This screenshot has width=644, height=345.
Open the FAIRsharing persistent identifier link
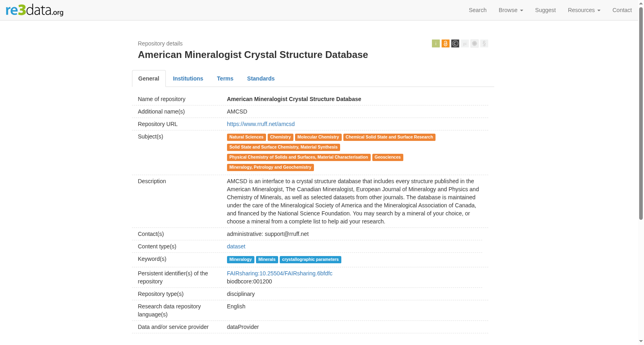(279, 273)
